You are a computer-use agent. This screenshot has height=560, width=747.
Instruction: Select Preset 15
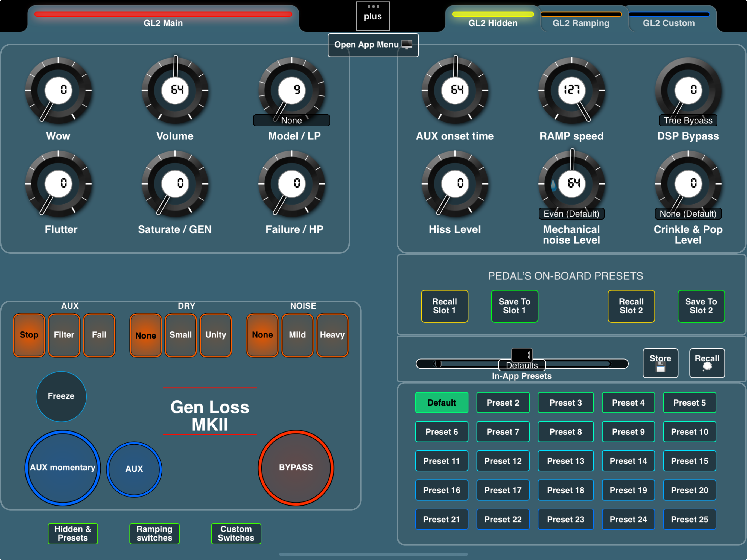click(x=690, y=461)
